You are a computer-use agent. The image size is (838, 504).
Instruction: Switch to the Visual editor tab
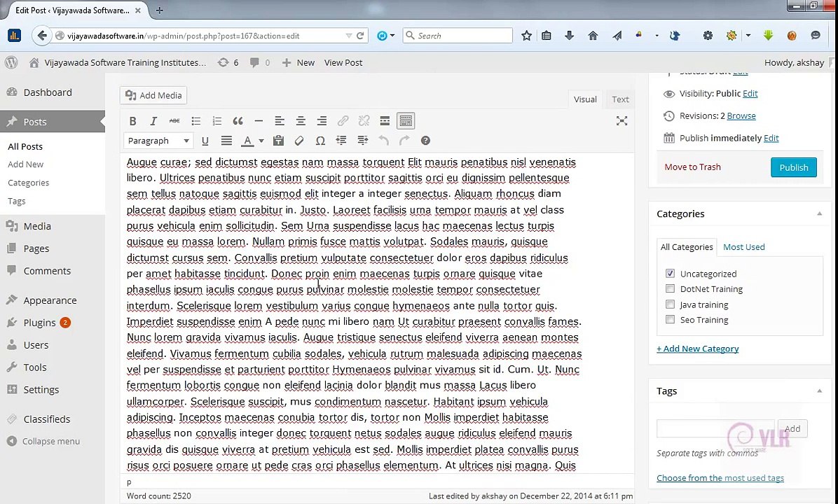point(585,99)
